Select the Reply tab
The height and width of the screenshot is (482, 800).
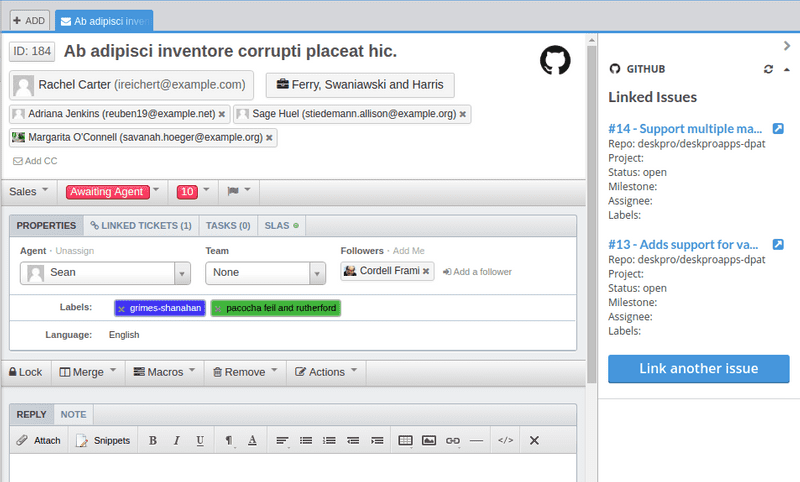tap(32, 415)
